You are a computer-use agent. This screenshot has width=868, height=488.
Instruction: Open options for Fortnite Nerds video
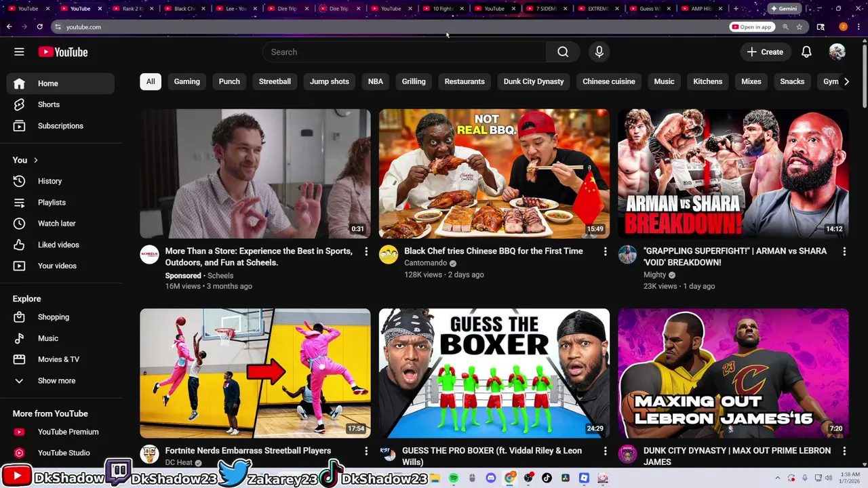point(366,451)
